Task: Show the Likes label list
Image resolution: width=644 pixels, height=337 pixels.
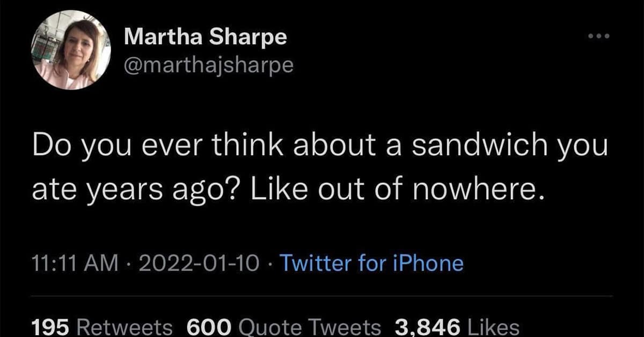Action: point(494,327)
